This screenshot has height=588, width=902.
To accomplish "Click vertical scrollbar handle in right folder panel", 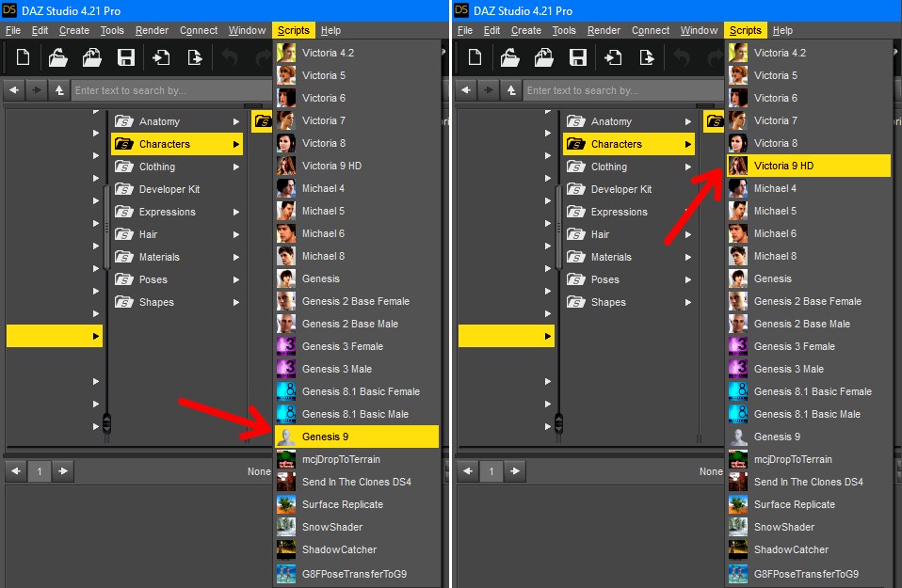I will point(558,228).
